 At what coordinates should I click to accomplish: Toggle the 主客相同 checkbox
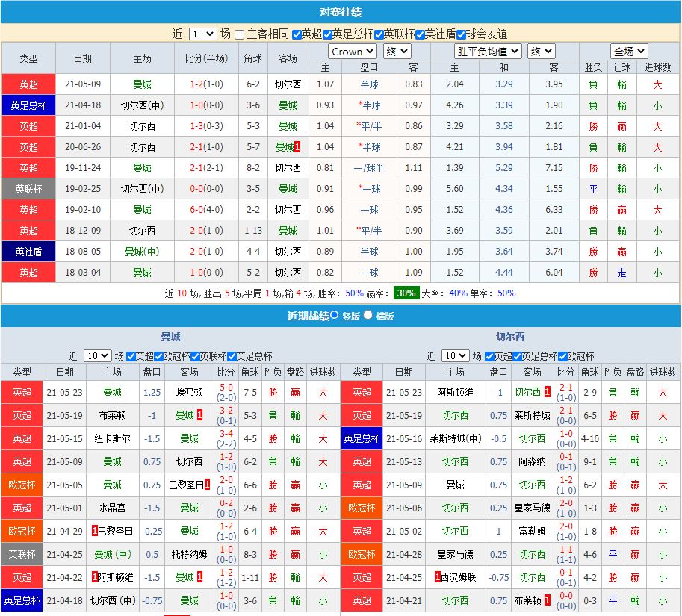coord(239,35)
